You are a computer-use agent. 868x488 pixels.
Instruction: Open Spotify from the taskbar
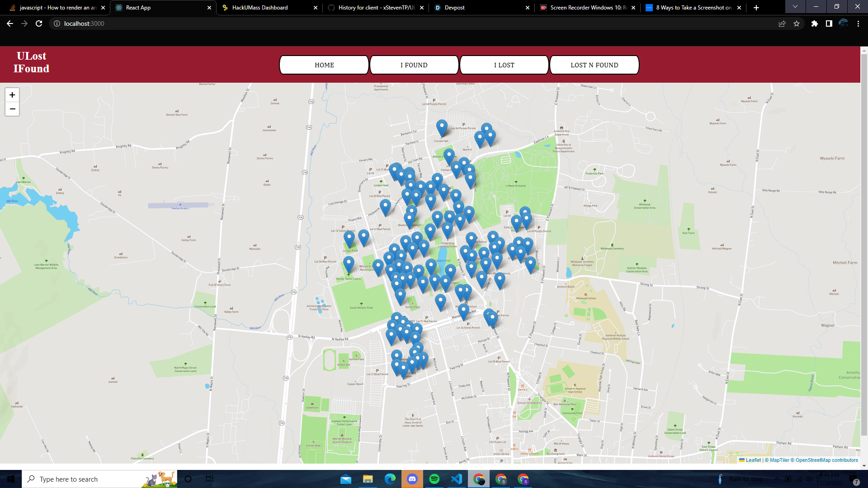coord(434,479)
